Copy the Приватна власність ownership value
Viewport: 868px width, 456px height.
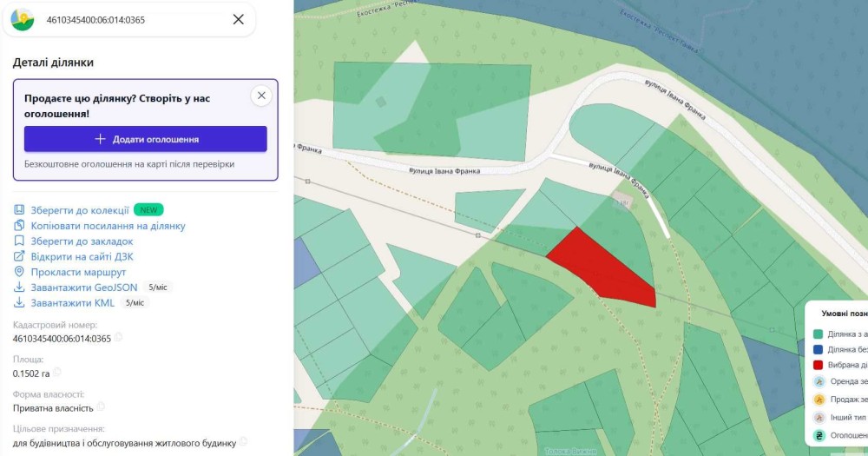[100, 406]
